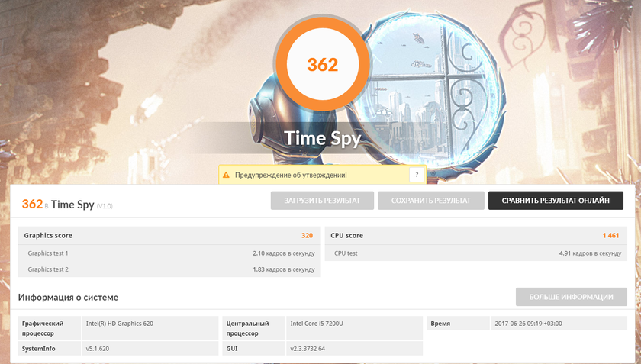Click the ЗАГРУЗИТЬ РЕЗУЛЬТАТ button
This screenshot has height=364, width=641.
322,201
